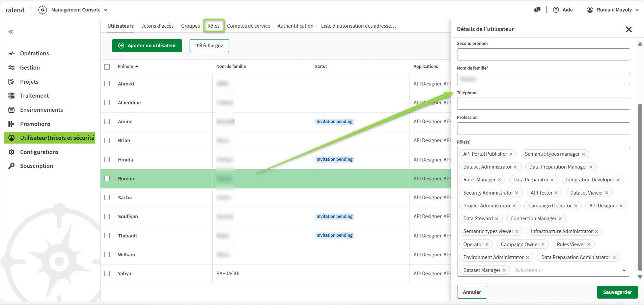Switch to the Rôles tab

point(214,26)
